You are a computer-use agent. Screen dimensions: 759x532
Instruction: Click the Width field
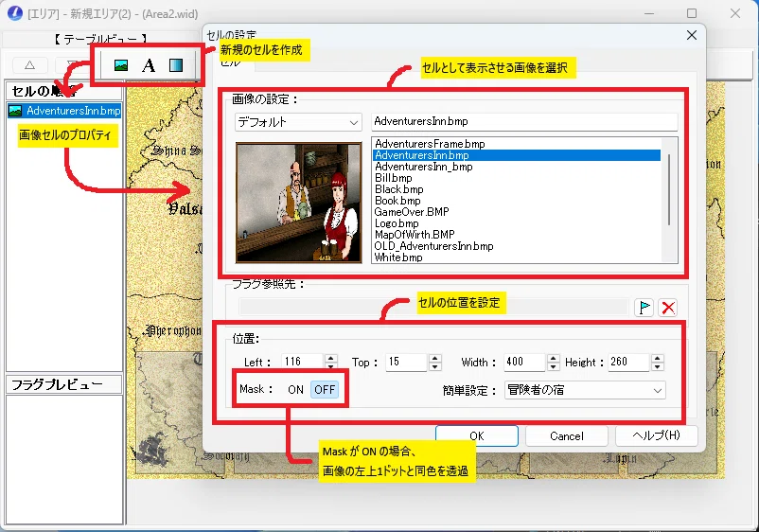pos(524,363)
